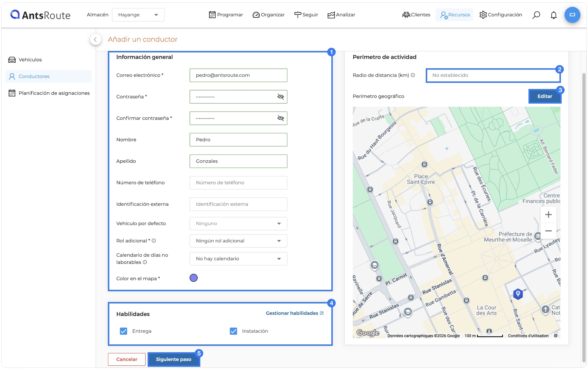This screenshot has height=370, width=588.
Task: Uncheck the Instalación skill checkbox
Action: click(x=233, y=331)
